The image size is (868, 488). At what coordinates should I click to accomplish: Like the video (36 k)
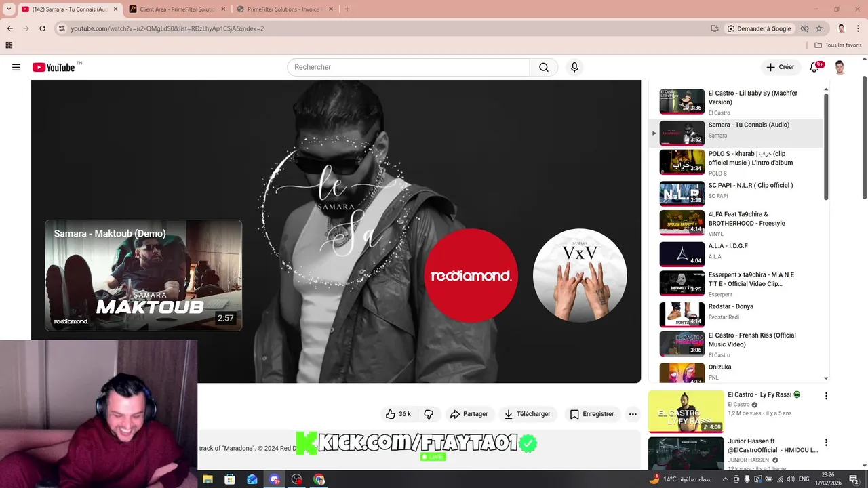point(398,414)
